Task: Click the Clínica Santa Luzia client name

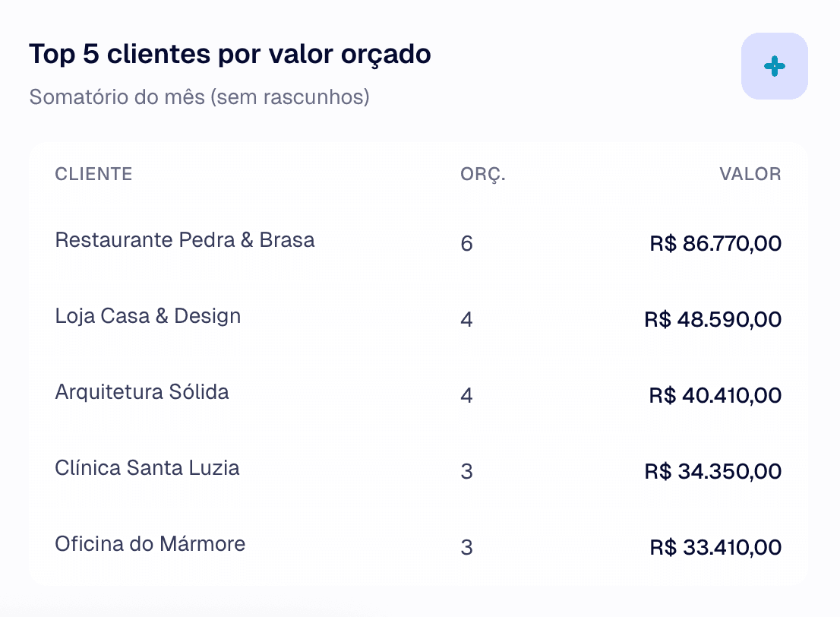Action: tap(147, 468)
